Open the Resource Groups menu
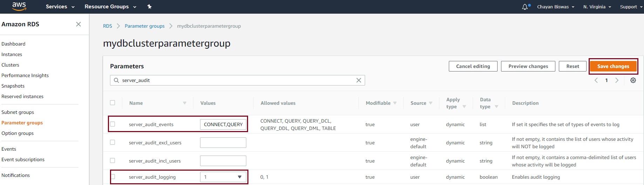The image size is (644, 185). (x=110, y=7)
